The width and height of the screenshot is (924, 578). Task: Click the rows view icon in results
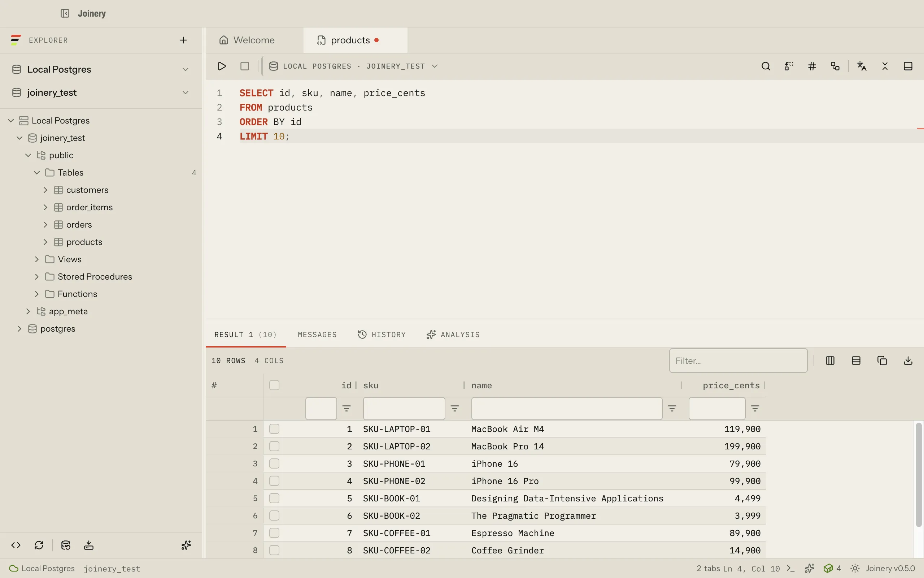[x=856, y=361]
